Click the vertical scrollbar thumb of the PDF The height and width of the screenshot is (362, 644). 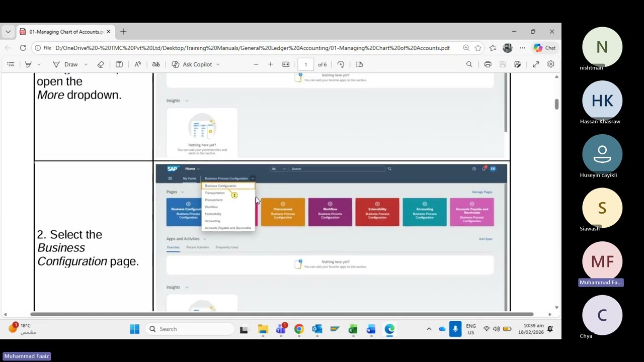pyautogui.click(x=556, y=104)
